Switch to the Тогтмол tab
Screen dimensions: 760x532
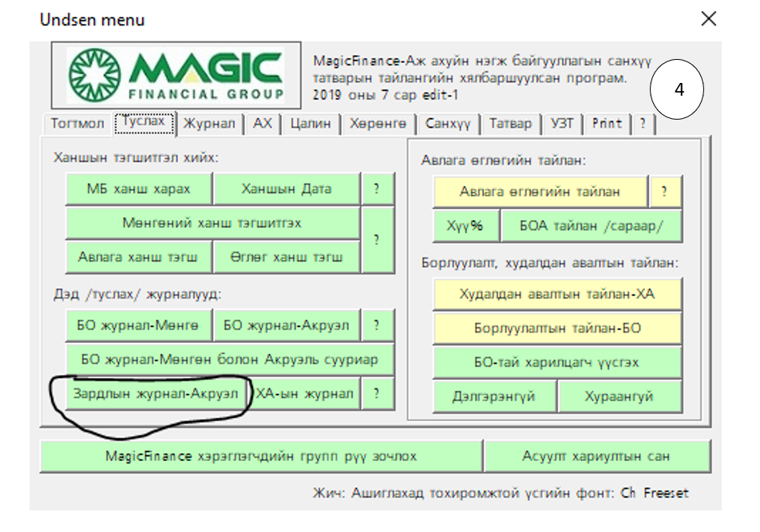(77, 124)
